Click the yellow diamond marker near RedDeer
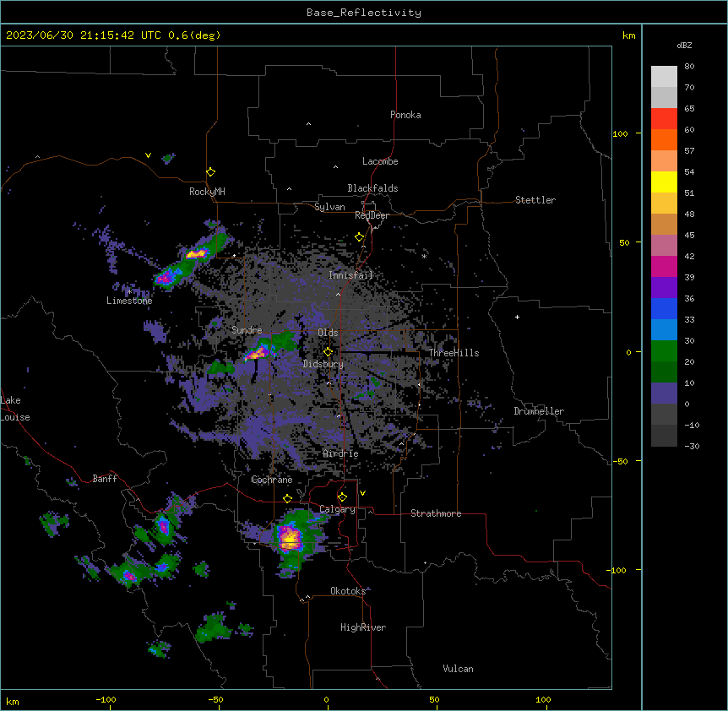728x711 pixels. click(360, 237)
